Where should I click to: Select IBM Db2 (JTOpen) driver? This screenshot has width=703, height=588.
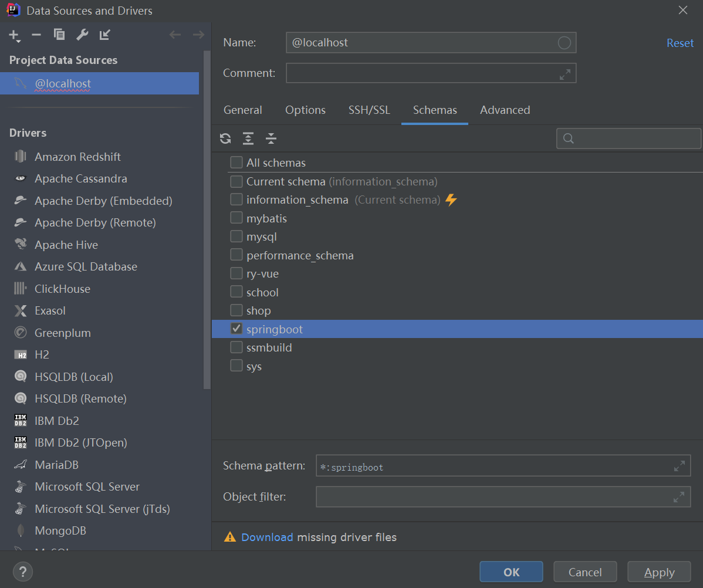pyautogui.click(x=81, y=442)
